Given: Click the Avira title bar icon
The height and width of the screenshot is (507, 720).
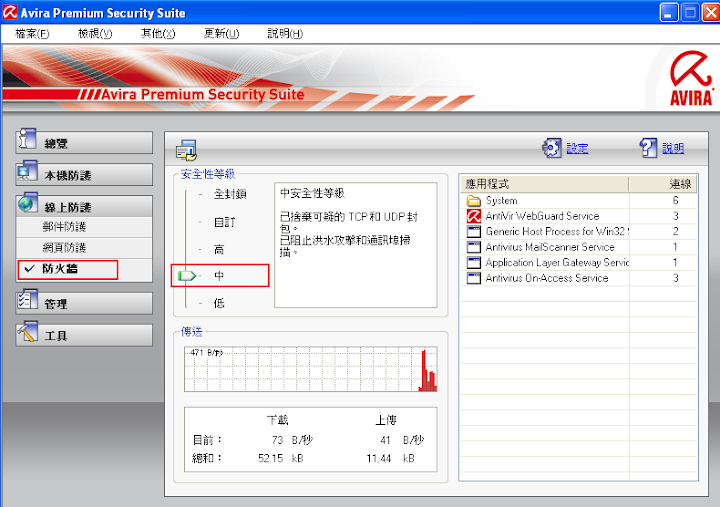Looking at the screenshot, I should tap(10, 12).
